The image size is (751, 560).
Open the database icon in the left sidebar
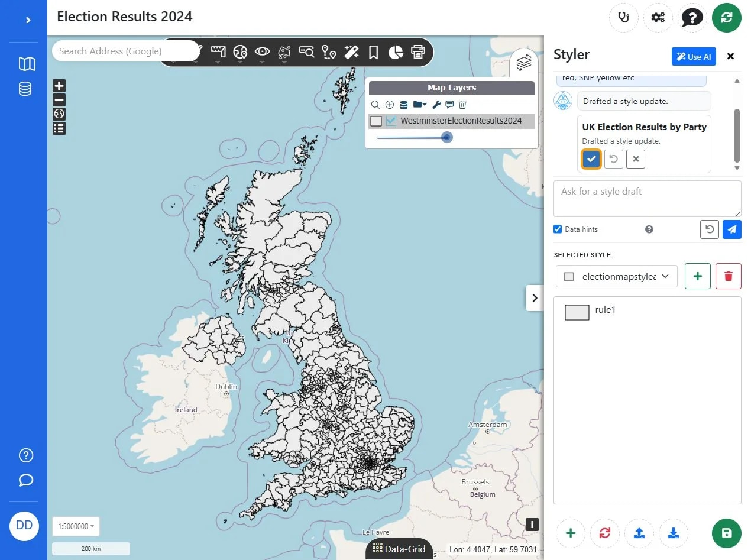click(25, 89)
